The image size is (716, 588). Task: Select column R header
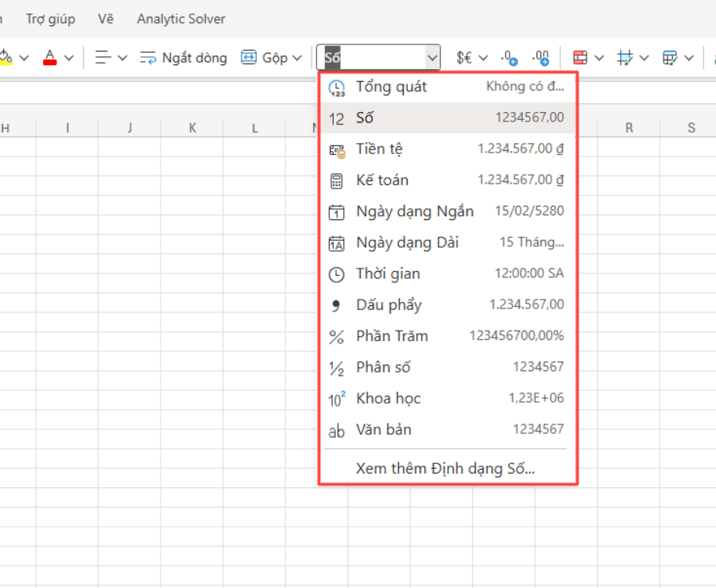629,128
